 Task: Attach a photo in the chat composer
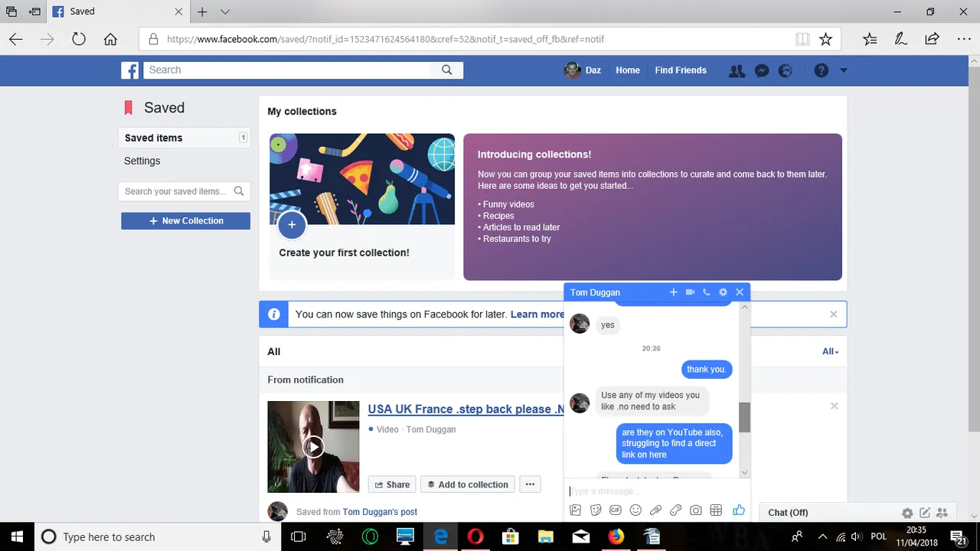[x=576, y=510]
